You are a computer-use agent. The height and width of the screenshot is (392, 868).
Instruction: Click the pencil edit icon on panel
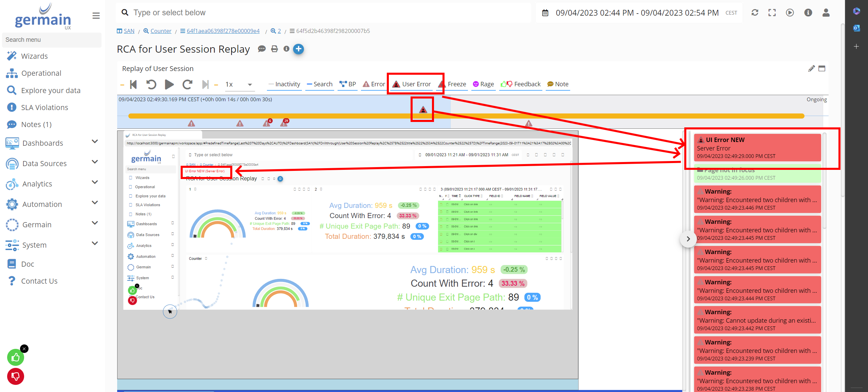pyautogui.click(x=811, y=69)
